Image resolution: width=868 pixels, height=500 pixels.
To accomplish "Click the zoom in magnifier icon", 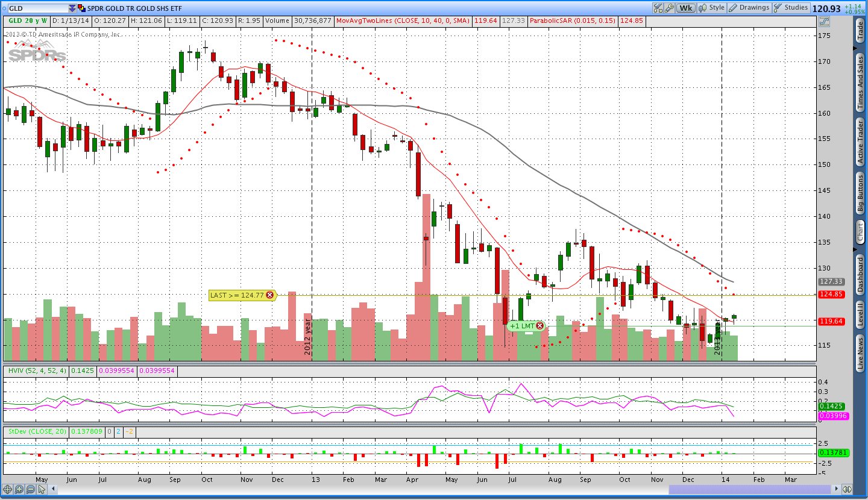I will click(x=19, y=489).
